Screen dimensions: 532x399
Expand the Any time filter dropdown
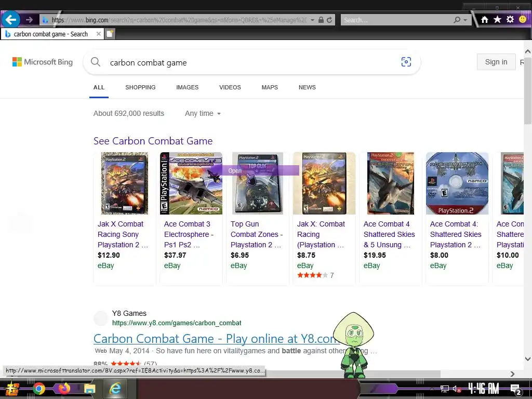tap(203, 113)
